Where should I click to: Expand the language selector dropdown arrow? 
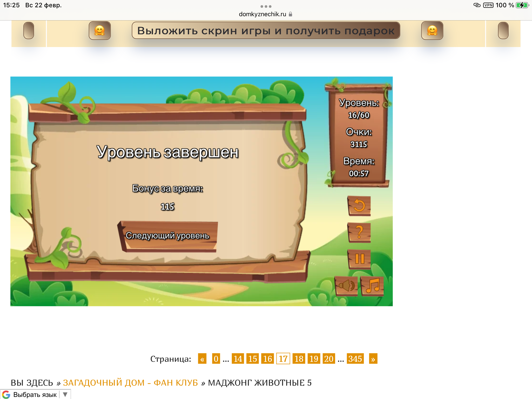click(x=65, y=394)
